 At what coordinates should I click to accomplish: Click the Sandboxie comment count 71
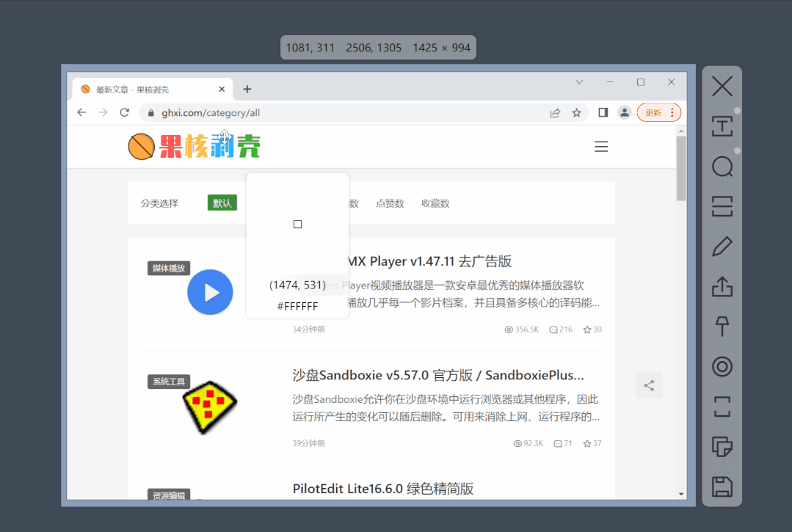pyautogui.click(x=563, y=443)
